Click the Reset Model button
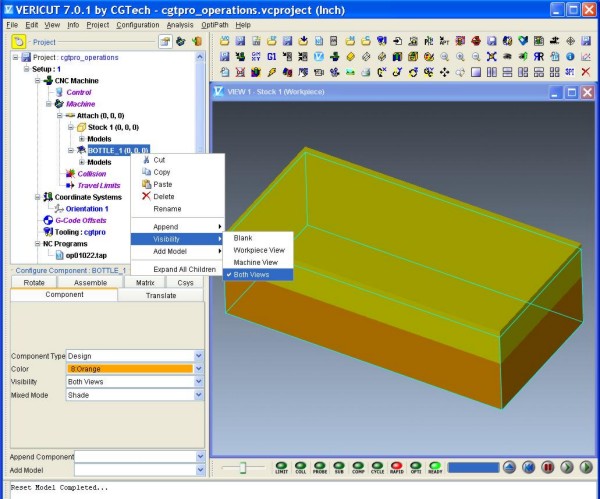This screenshot has height=499, width=600. coord(509,467)
